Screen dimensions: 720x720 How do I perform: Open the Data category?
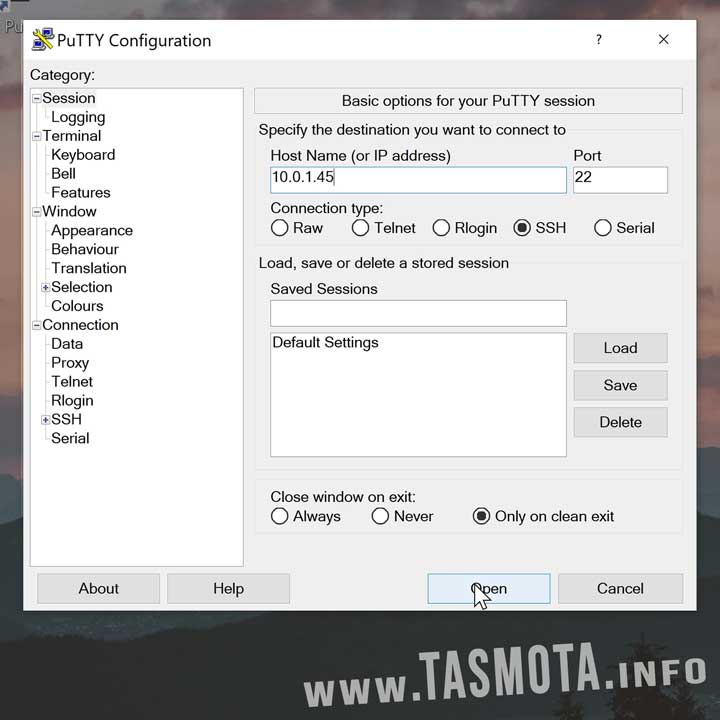[67, 344]
